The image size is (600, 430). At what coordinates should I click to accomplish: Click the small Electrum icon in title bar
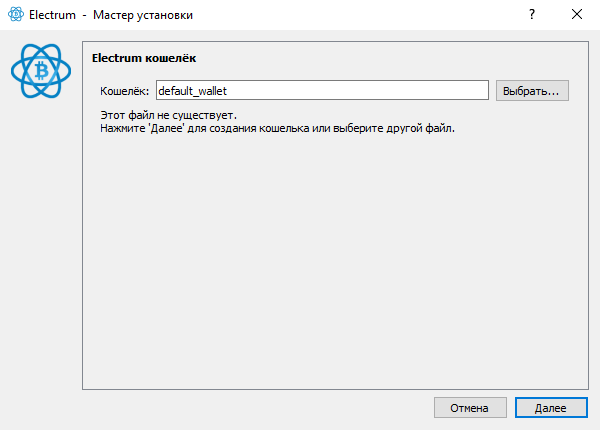pyautogui.click(x=15, y=15)
